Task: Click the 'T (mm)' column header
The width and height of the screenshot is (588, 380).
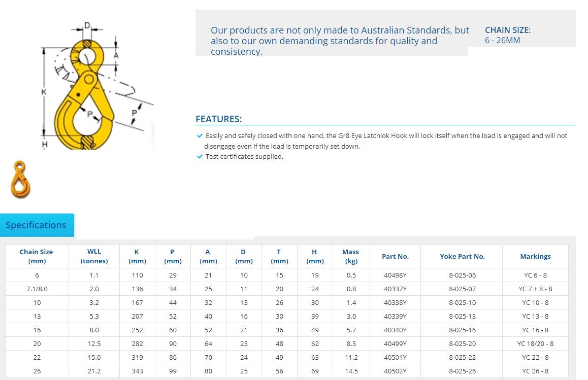Action: click(279, 256)
